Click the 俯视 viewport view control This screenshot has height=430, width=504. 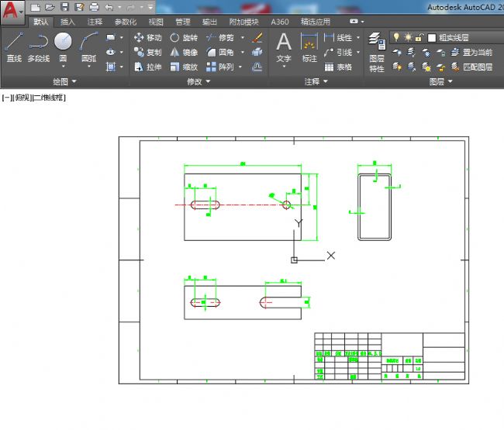click(x=22, y=98)
